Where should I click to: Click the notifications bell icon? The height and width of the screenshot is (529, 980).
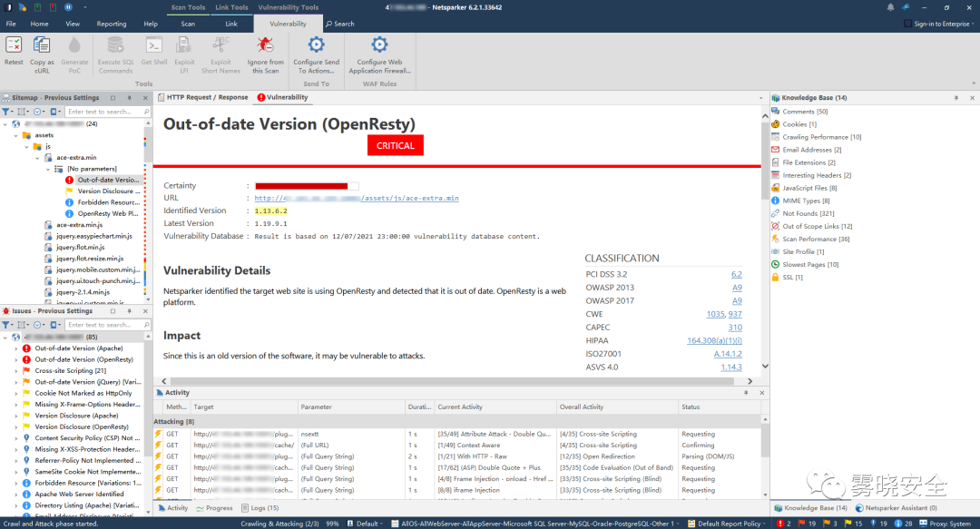(890, 7)
